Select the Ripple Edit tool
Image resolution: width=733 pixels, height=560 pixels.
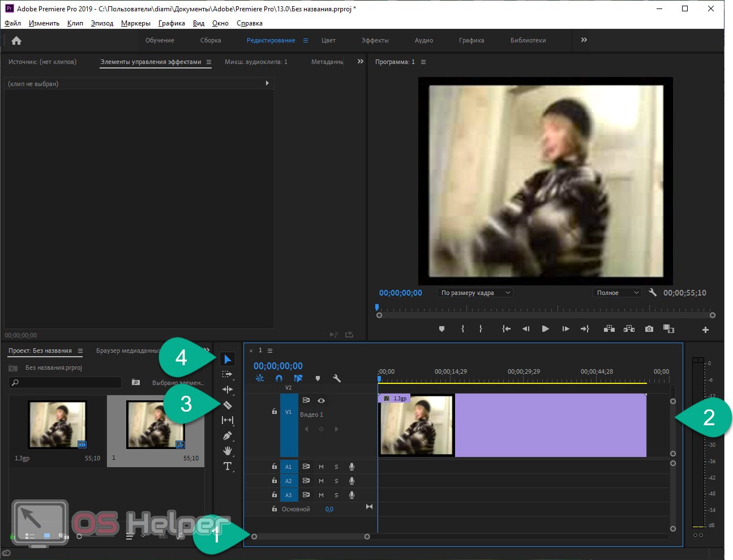(x=228, y=390)
